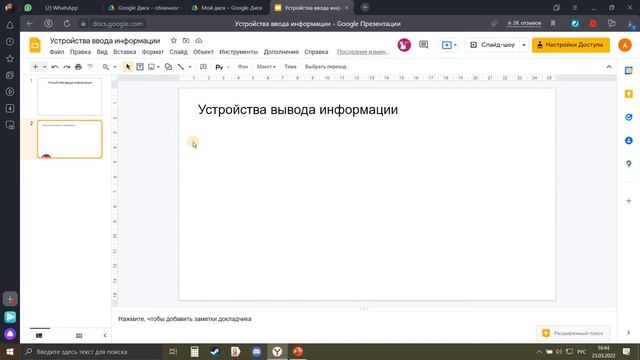Image resolution: width=640 pixels, height=360 pixels.
Task: Open the Справка menu
Action: coord(316,52)
